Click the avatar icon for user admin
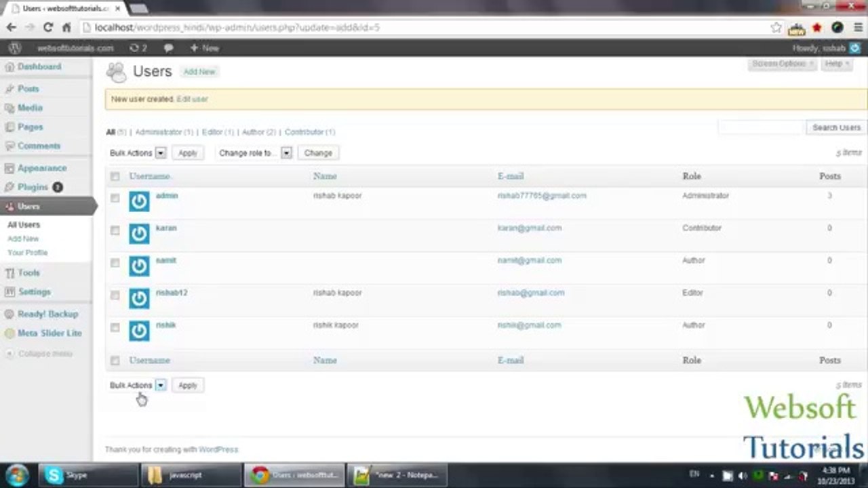Viewport: 868px width, 488px height. pyautogui.click(x=139, y=201)
